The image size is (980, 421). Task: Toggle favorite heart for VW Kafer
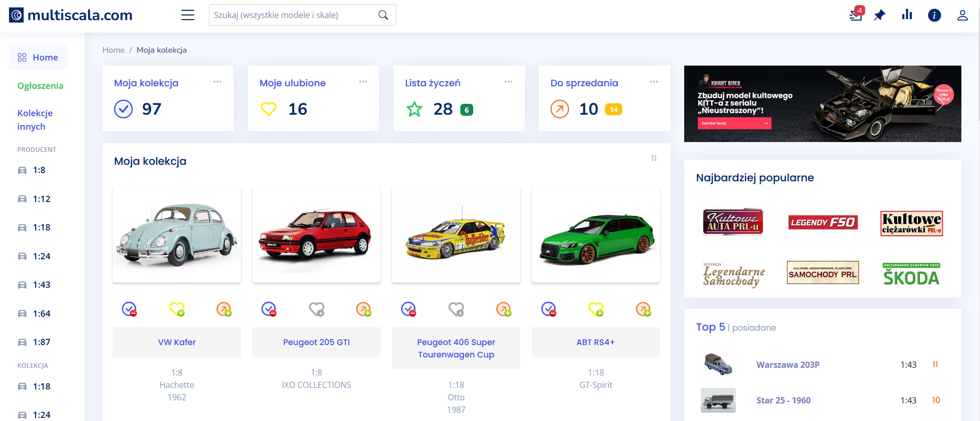point(177,309)
